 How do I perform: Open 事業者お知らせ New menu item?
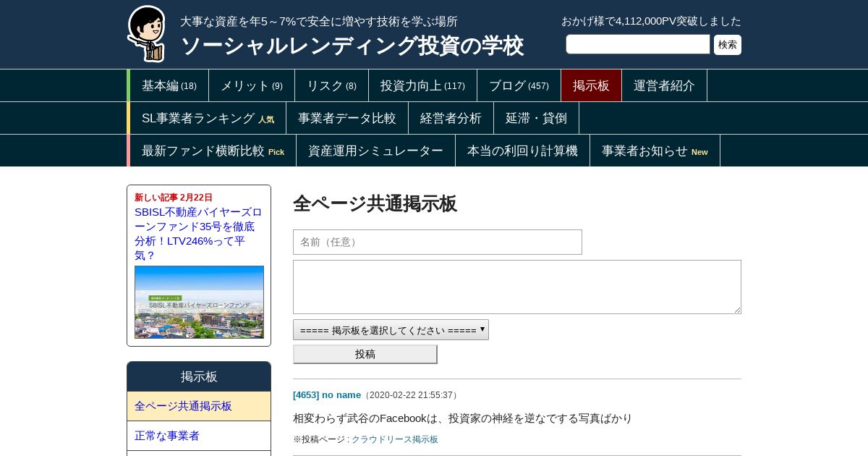(x=655, y=151)
